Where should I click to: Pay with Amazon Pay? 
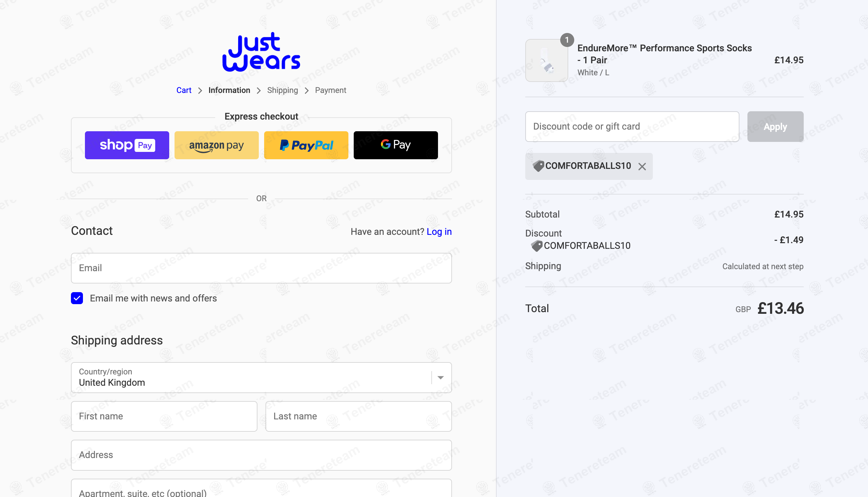pyautogui.click(x=217, y=145)
